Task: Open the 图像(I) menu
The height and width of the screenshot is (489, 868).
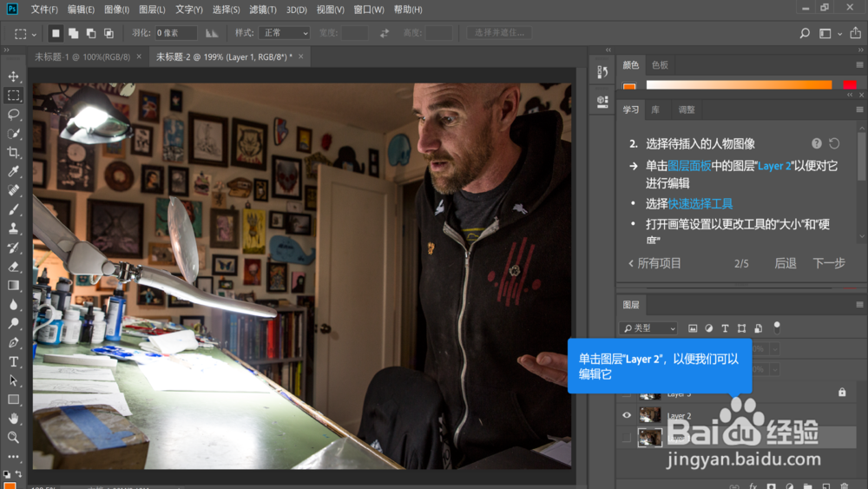Action: coord(117,10)
